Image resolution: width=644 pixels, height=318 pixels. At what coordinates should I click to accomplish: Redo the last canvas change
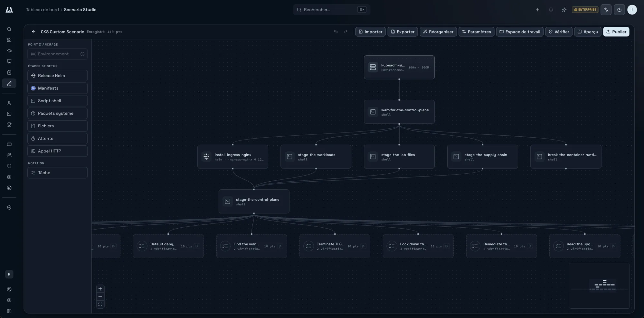[x=346, y=32]
